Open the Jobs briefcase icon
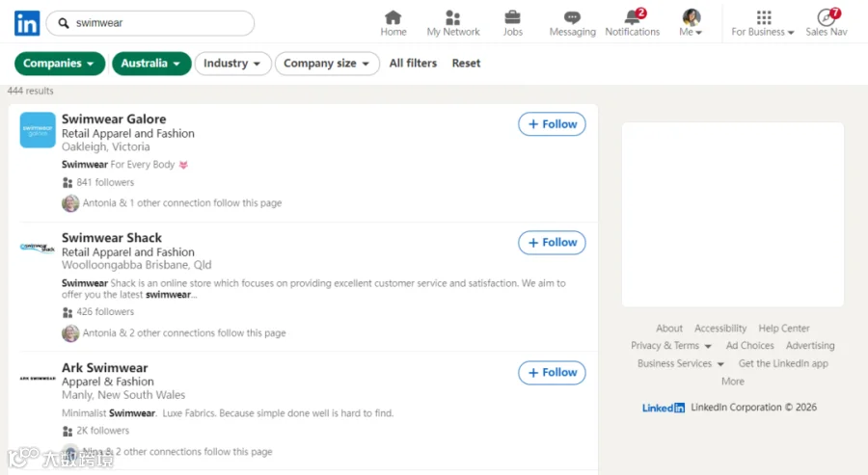The width and height of the screenshot is (868, 475). pyautogui.click(x=513, y=17)
